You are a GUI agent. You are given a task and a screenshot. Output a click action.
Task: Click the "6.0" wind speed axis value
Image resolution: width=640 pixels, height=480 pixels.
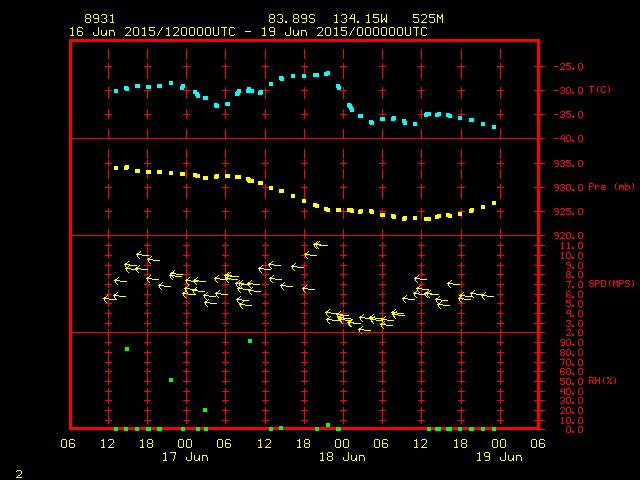click(574, 294)
